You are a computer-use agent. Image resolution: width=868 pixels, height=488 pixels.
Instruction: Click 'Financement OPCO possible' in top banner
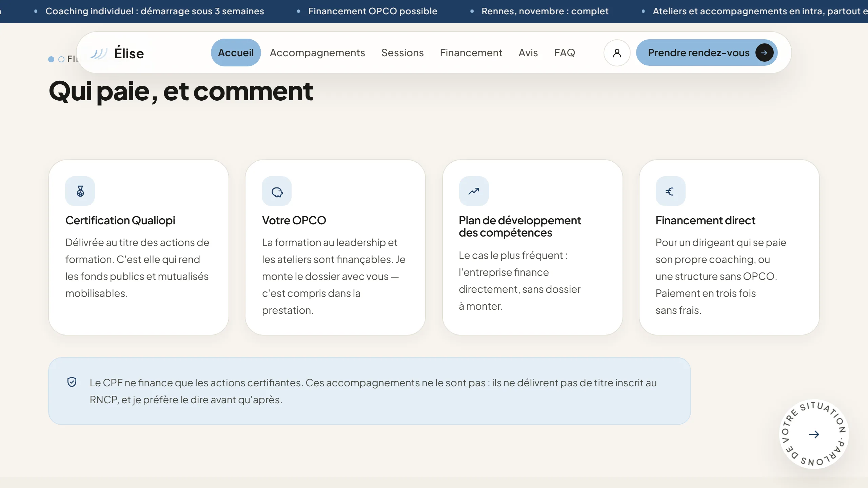tap(373, 11)
